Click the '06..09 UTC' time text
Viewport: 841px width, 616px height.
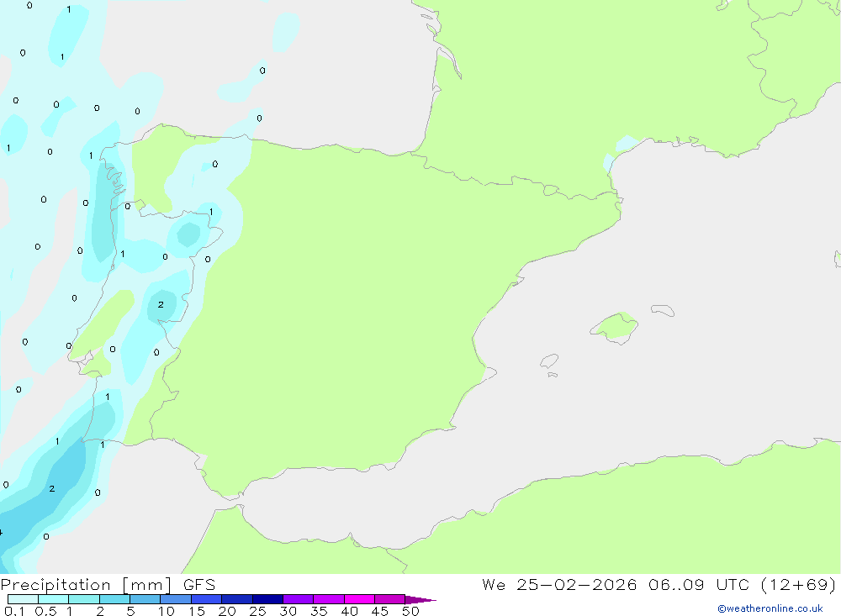click(x=698, y=584)
